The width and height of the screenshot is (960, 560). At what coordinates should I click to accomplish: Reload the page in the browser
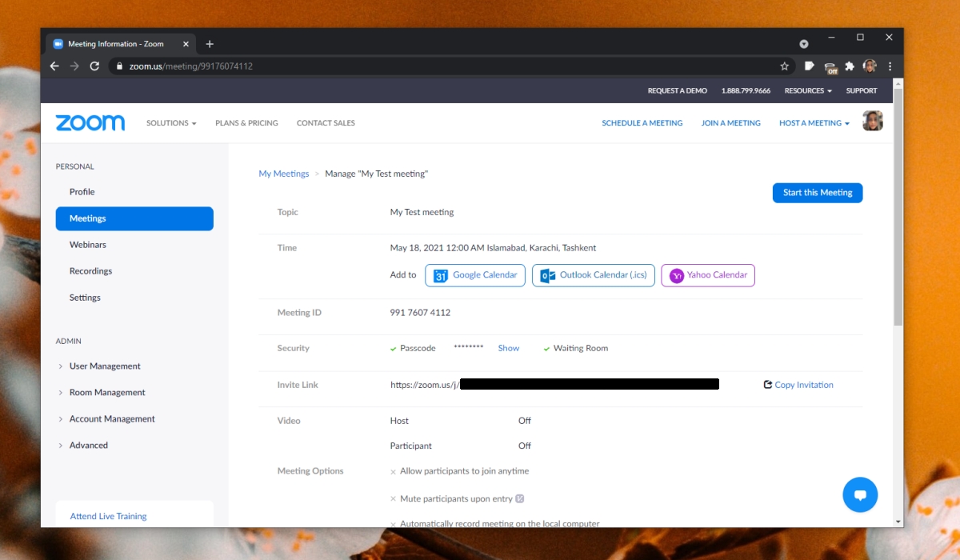[94, 66]
